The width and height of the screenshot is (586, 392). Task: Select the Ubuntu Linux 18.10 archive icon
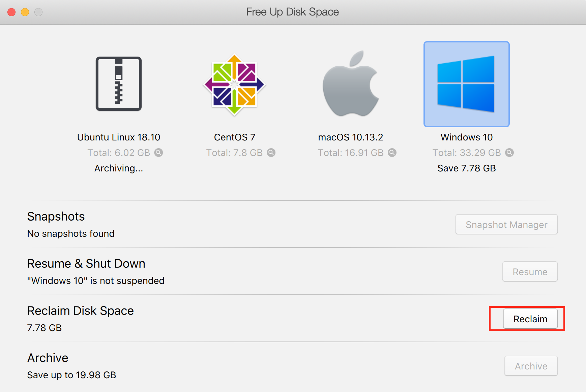[x=119, y=84]
